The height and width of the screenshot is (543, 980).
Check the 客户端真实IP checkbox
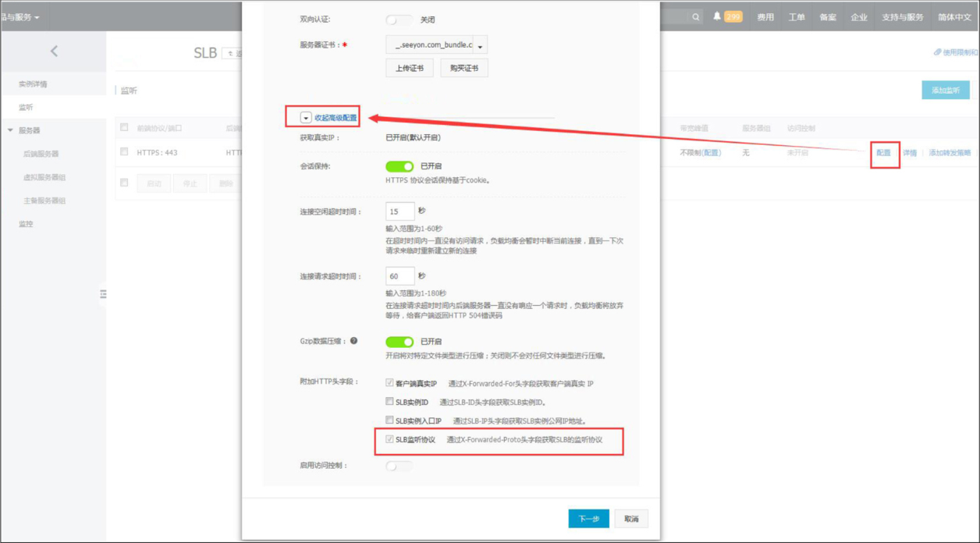point(389,383)
